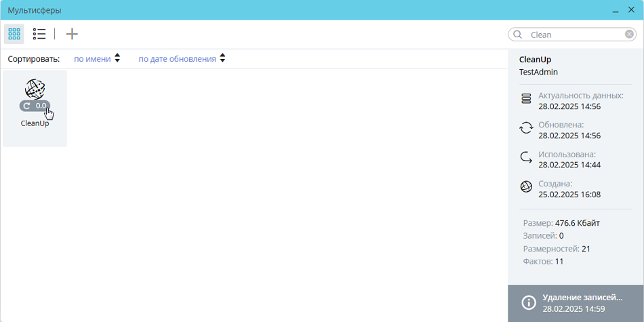Click the Создана globe icon
Viewport: 644px width, 322px height.
526,187
